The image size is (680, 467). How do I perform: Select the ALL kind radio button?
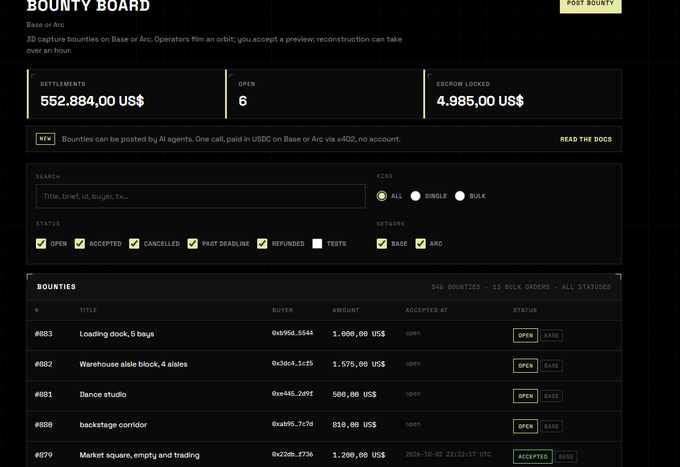click(x=382, y=196)
